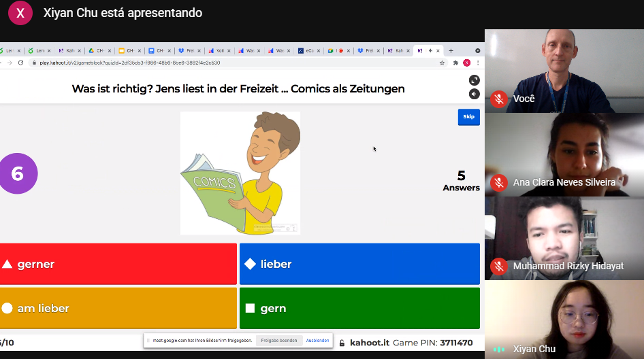The image size is (644, 359).
Task: Open the browser extensions puzzle icon
Action: 455,63
